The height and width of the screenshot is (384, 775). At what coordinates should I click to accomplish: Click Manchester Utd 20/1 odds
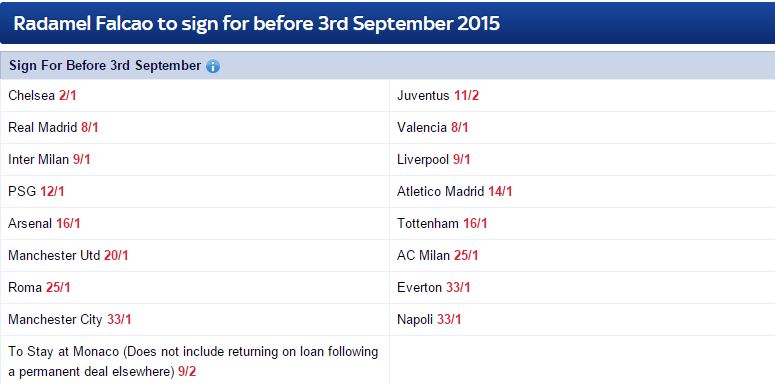click(x=116, y=256)
